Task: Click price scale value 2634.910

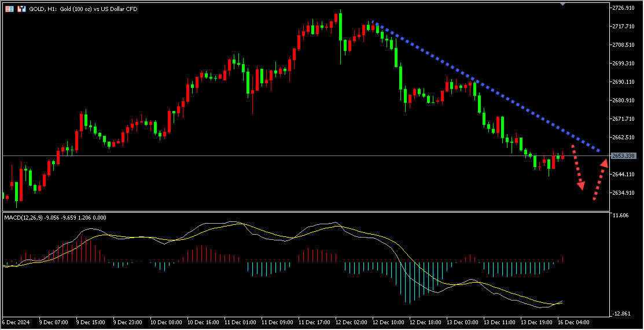Action: pos(625,193)
